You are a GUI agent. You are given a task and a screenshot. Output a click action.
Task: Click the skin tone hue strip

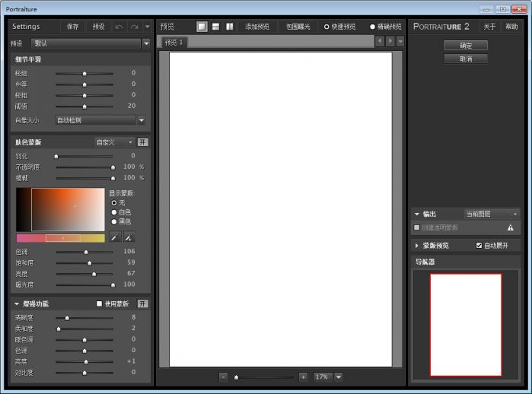[x=60, y=238]
